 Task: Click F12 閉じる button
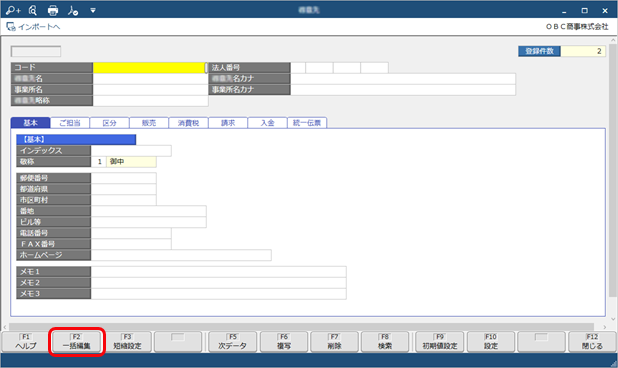pos(592,342)
